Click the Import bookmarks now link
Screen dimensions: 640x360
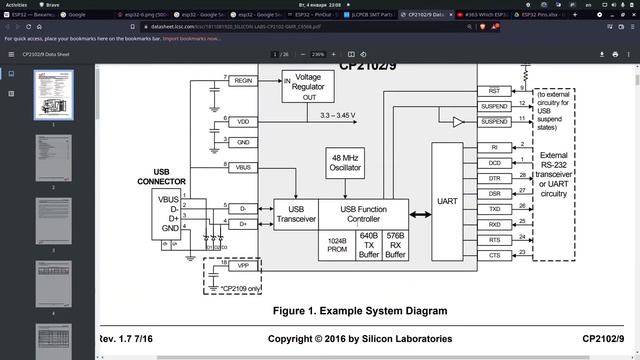(x=191, y=39)
